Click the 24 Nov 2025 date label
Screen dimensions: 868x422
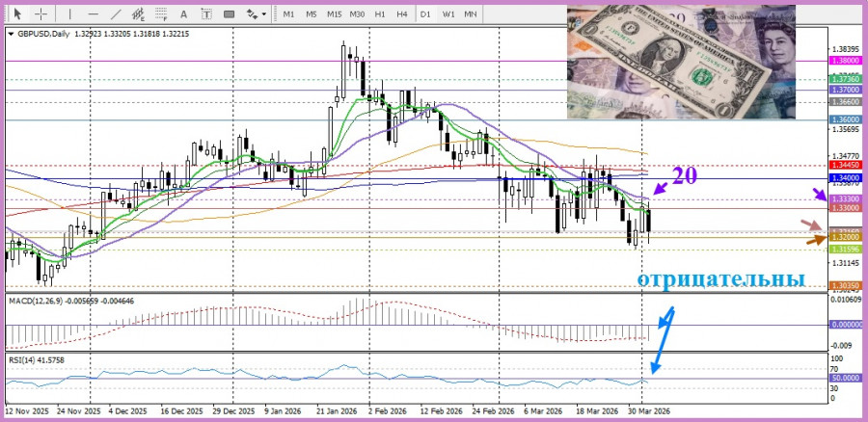(79, 412)
